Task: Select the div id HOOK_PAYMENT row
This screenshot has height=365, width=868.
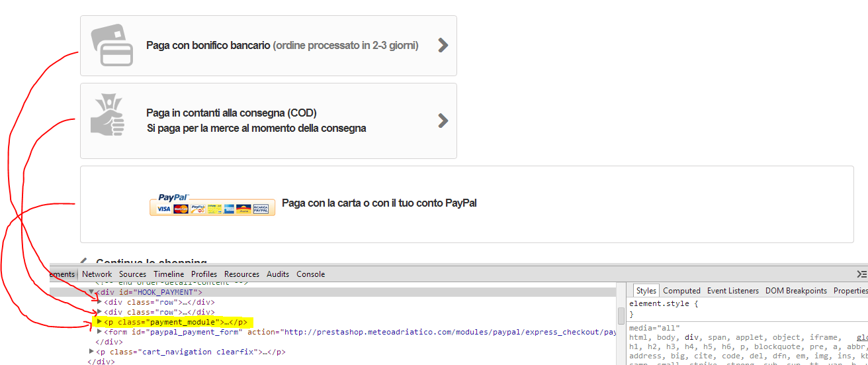Action: pos(333,292)
